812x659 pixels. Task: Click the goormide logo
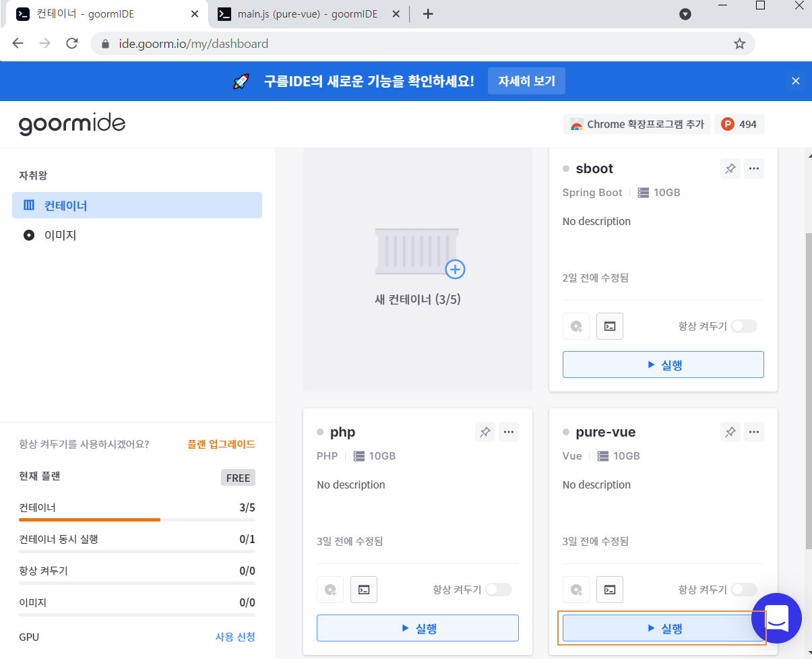point(72,125)
